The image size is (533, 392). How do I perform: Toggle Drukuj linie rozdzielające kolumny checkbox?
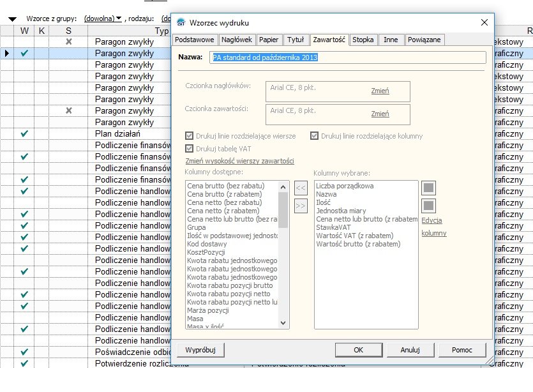315,136
